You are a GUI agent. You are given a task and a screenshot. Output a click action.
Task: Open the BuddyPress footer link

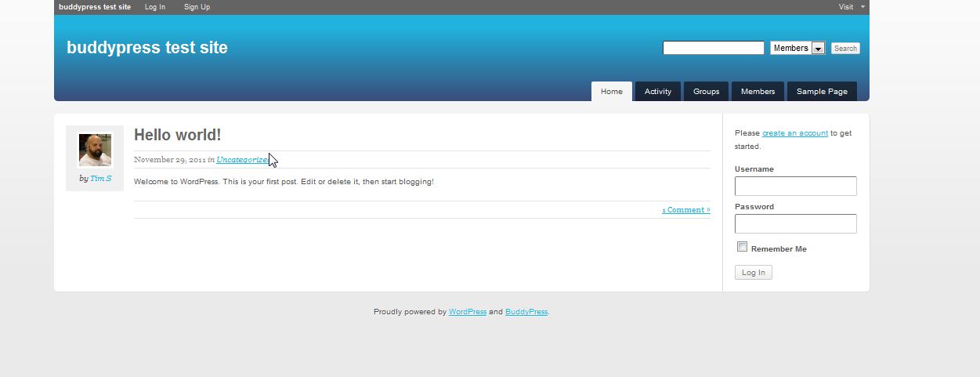(x=526, y=312)
